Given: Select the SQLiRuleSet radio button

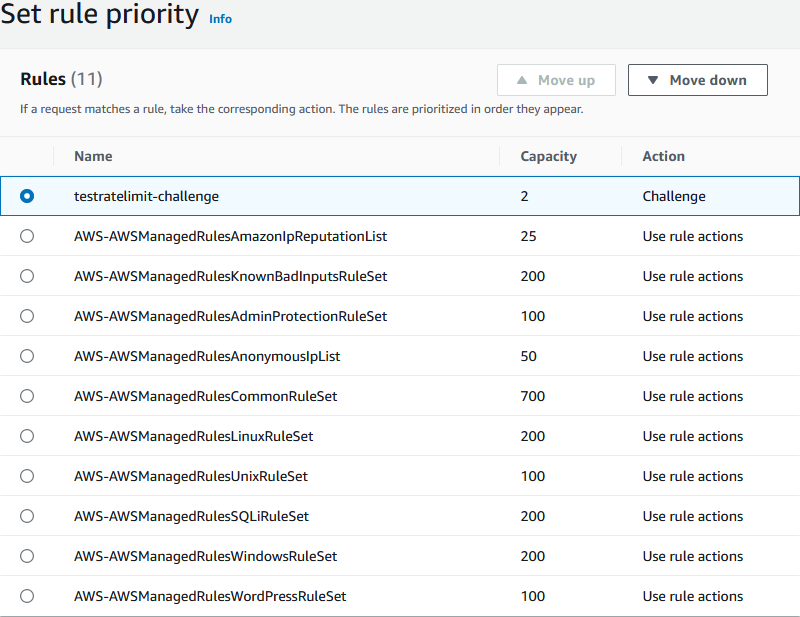Looking at the screenshot, I should (x=27, y=516).
